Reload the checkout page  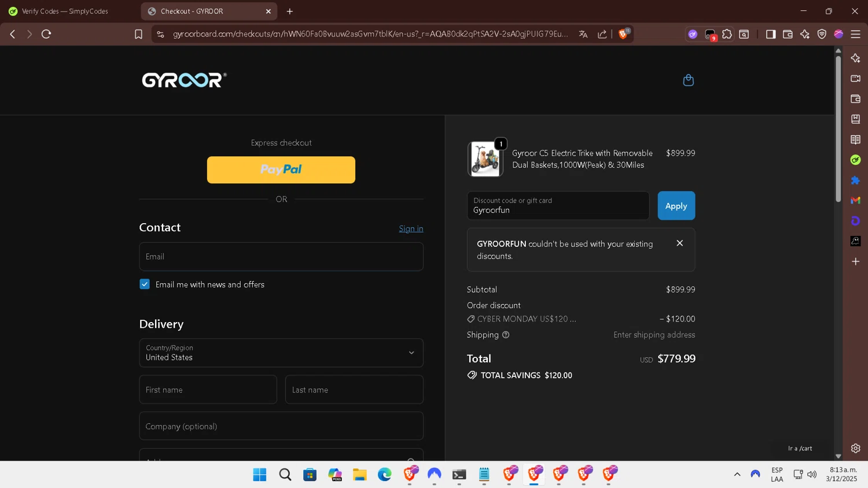point(46,34)
